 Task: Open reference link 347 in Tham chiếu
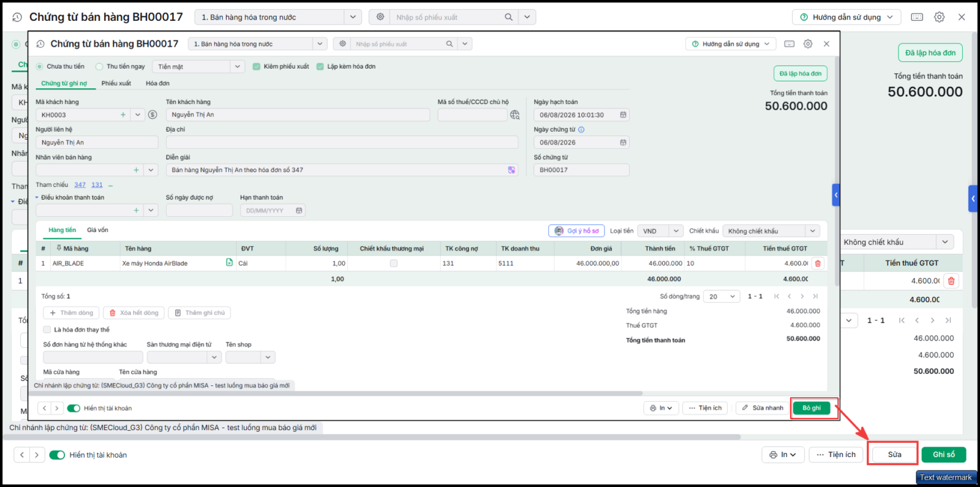pos(80,185)
